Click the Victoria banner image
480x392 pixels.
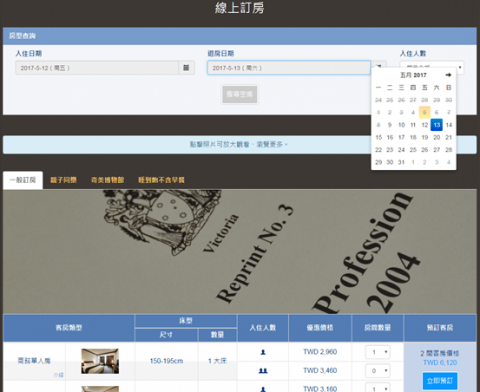click(x=240, y=252)
